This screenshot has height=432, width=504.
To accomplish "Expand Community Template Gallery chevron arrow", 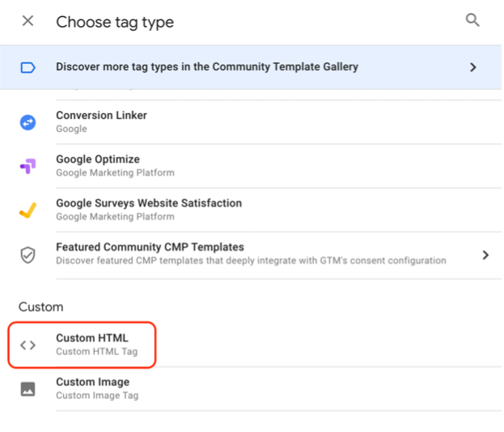I will 472,67.
